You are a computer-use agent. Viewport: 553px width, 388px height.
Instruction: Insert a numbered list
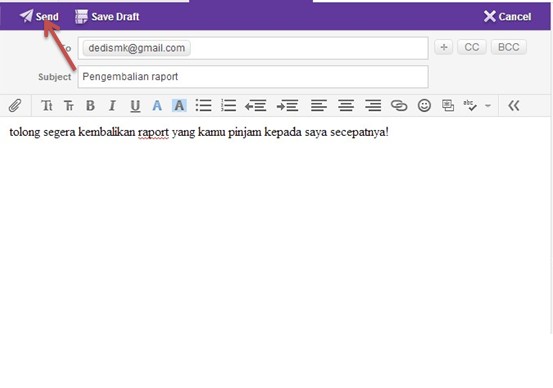coord(229,105)
